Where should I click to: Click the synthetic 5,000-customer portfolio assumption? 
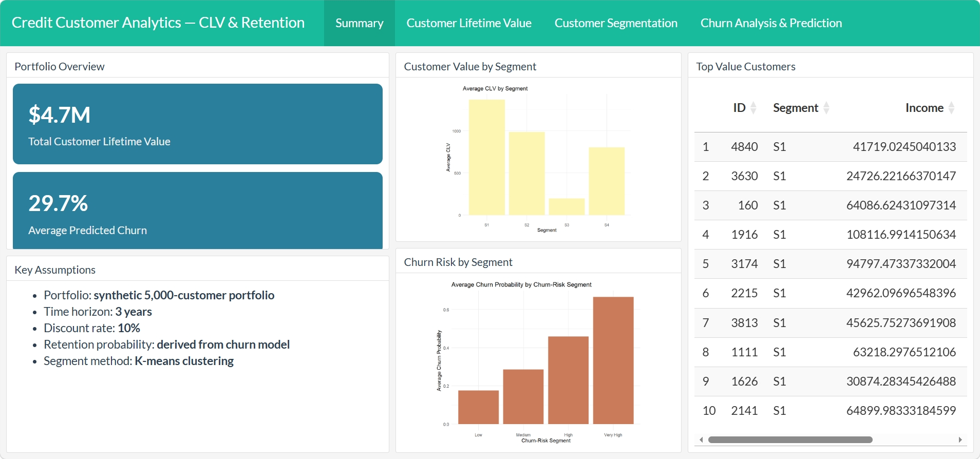[x=184, y=295]
